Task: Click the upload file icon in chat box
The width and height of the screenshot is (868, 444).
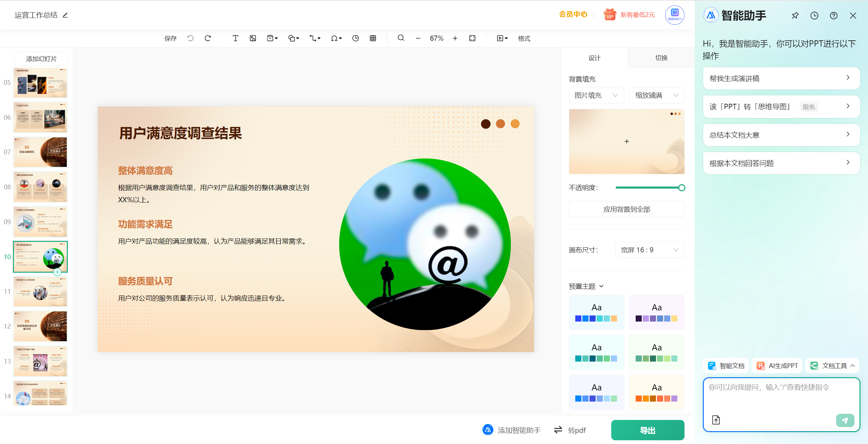Action: click(x=716, y=420)
